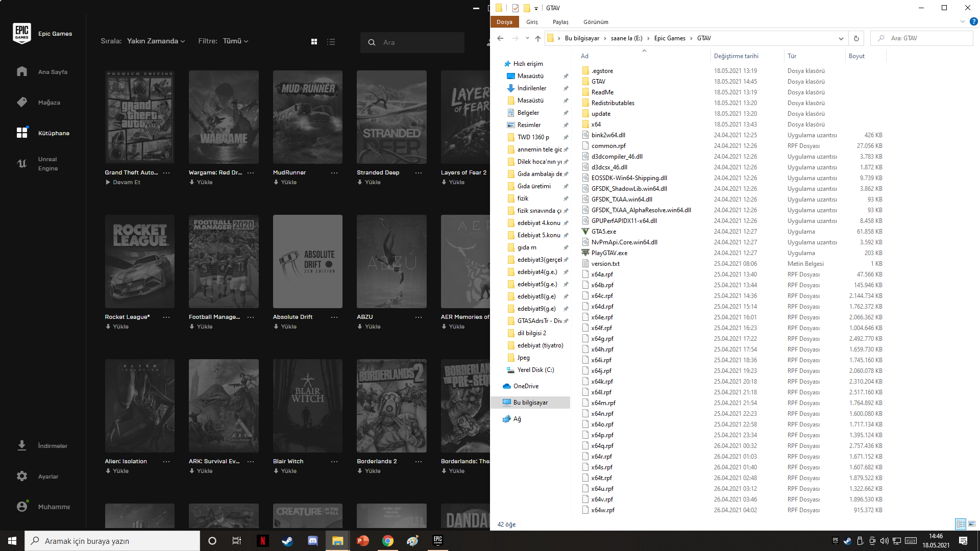980x551 pixels.
Task: Open Muhammed profile avatar
Action: (x=22, y=506)
